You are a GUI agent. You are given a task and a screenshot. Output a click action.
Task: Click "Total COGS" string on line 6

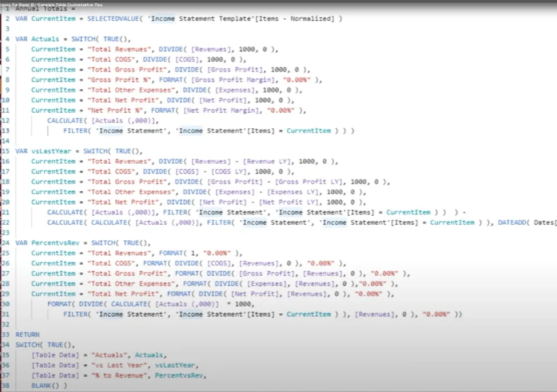coord(111,59)
